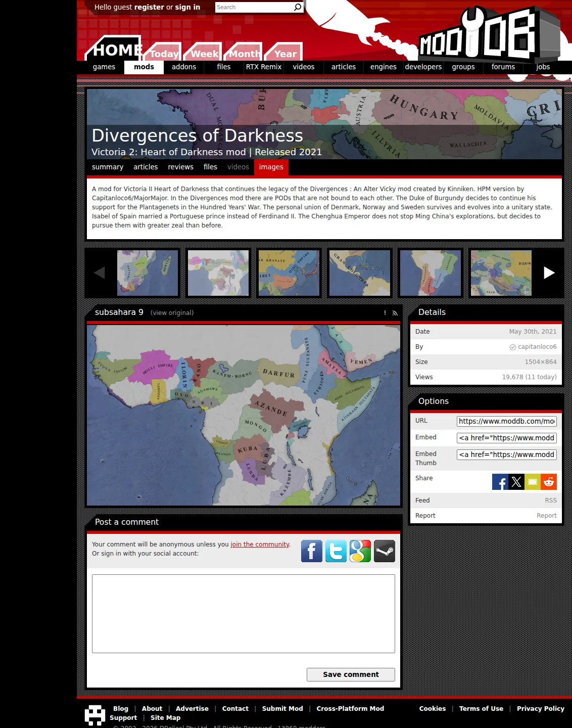Share image on X icon
572x728 pixels.
516,482
